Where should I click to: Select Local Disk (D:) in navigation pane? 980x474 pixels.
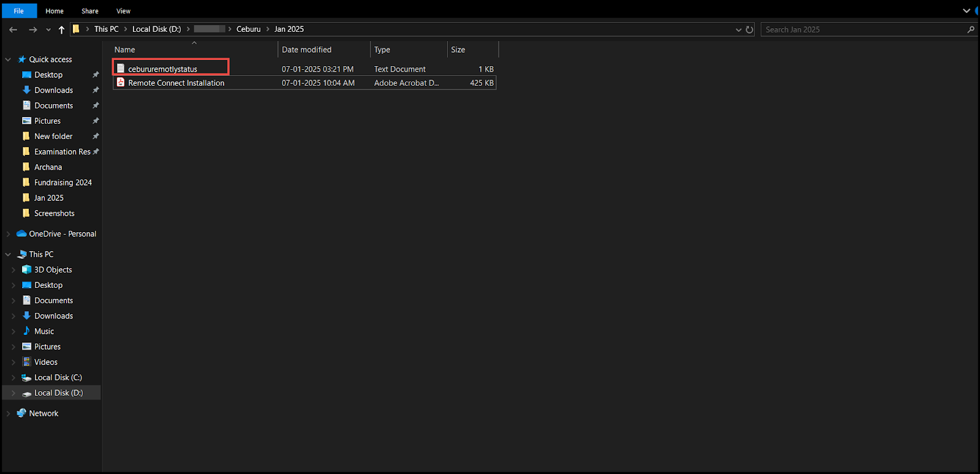pos(58,393)
